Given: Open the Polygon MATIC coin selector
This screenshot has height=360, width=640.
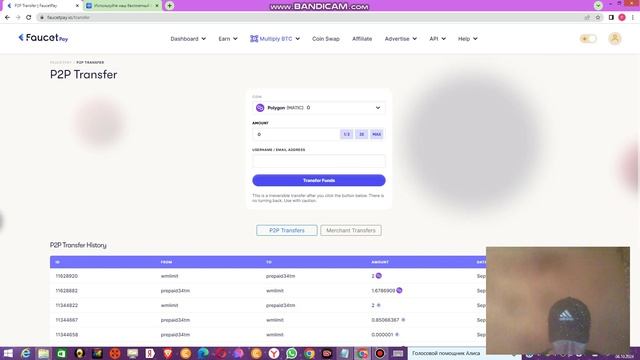Looking at the screenshot, I should pyautogui.click(x=319, y=108).
